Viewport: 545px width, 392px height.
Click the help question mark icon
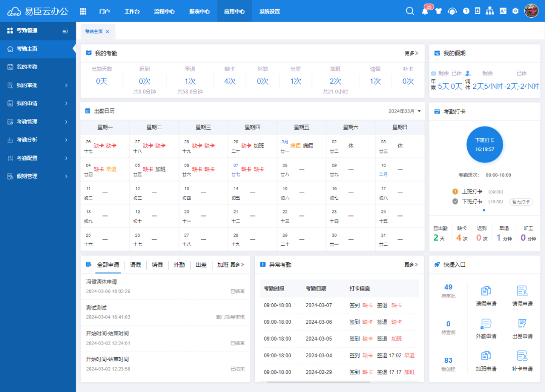point(466,11)
